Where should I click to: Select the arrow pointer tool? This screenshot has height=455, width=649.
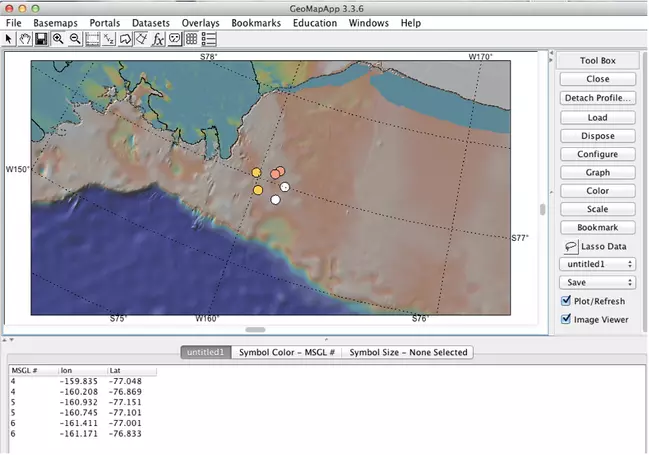tap(9, 39)
